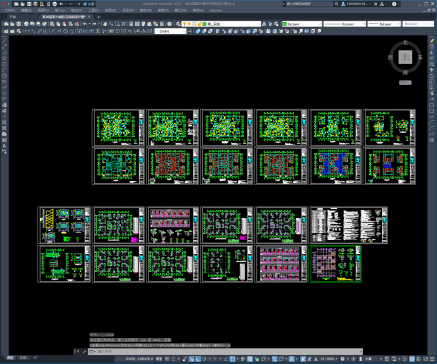Click Match Properties icon in Standard toolbar
The image size is (437, 364).
coord(70,24)
